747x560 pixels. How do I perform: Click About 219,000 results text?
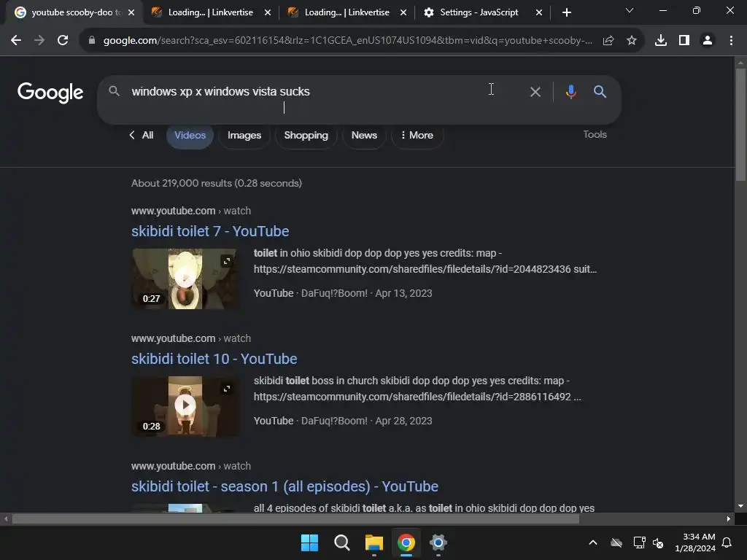pyautogui.click(x=216, y=183)
